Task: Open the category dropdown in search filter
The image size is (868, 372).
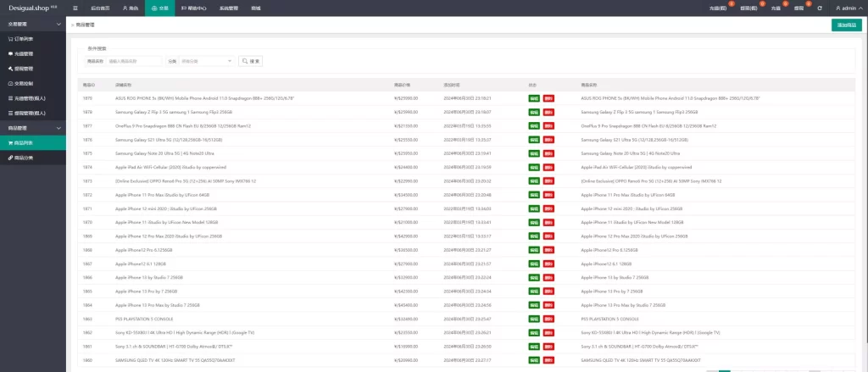Action: (207, 61)
